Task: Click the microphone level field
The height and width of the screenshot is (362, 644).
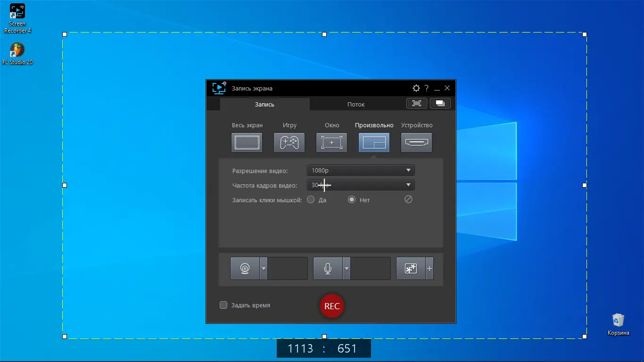Action: [371, 269]
